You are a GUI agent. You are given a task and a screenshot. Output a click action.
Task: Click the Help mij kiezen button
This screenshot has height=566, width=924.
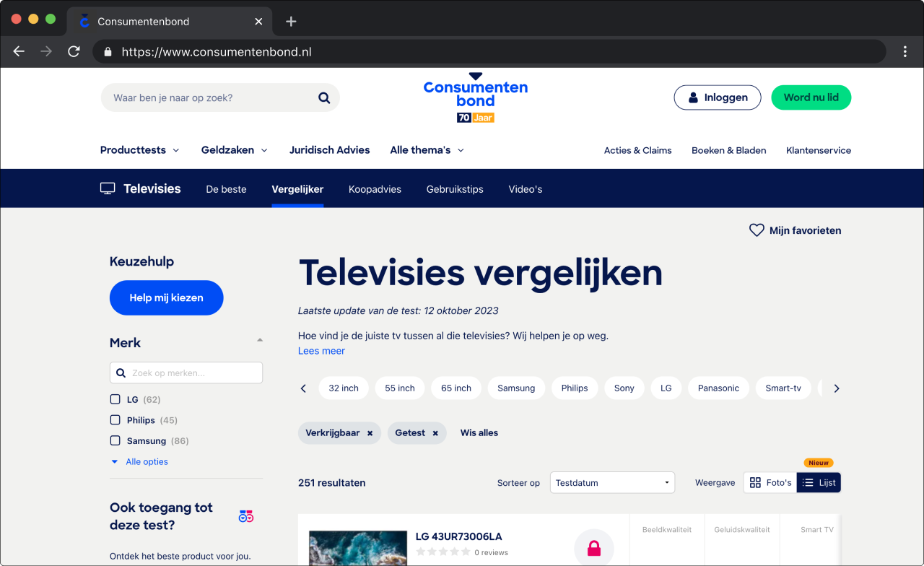pos(166,297)
